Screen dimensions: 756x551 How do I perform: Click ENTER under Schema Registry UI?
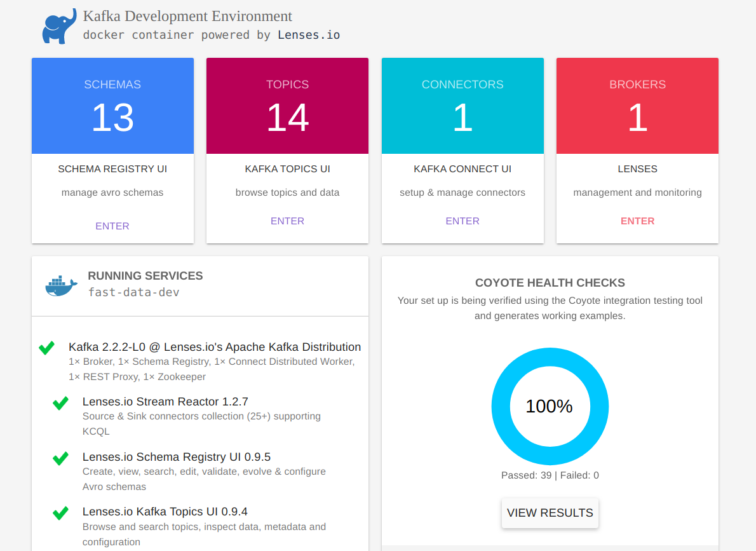coord(112,226)
